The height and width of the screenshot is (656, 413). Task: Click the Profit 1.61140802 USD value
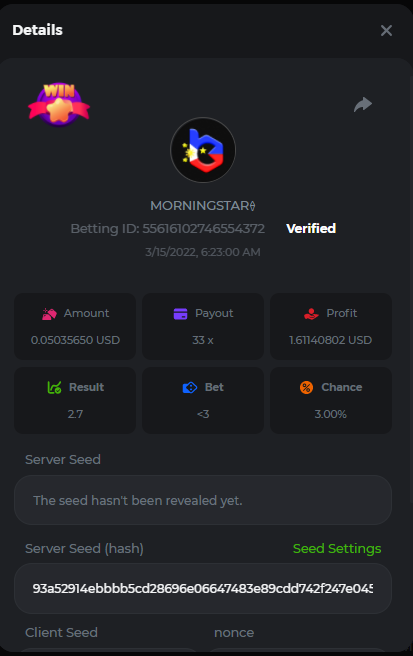point(331,340)
